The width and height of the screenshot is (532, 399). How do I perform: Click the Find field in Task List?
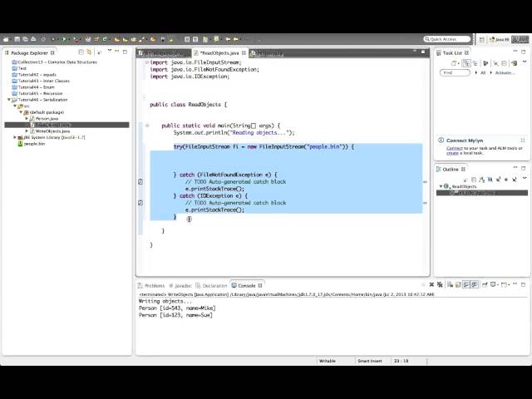455,72
